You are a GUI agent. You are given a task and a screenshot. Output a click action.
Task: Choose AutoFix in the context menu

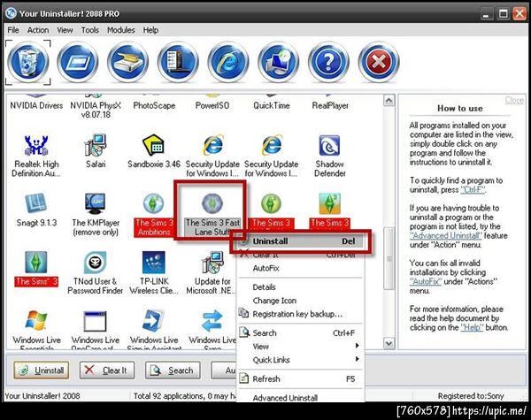click(300, 268)
